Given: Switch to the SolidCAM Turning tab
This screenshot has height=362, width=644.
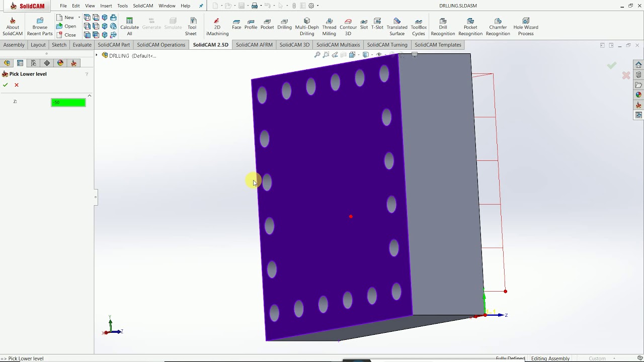Looking at the screenshot, I should tap(387, 45).
